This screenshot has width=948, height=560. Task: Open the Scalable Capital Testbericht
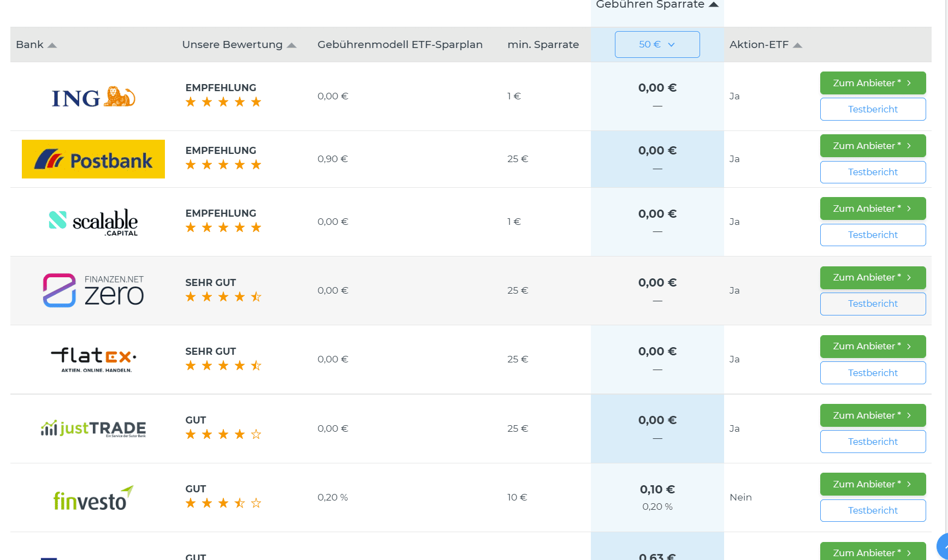[x=873, y=235]
